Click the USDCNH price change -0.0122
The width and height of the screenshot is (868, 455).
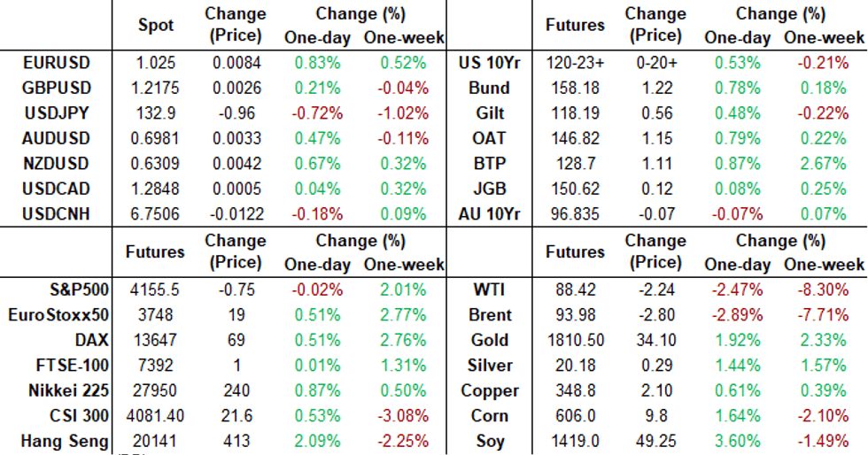click(x=236, y=214)
